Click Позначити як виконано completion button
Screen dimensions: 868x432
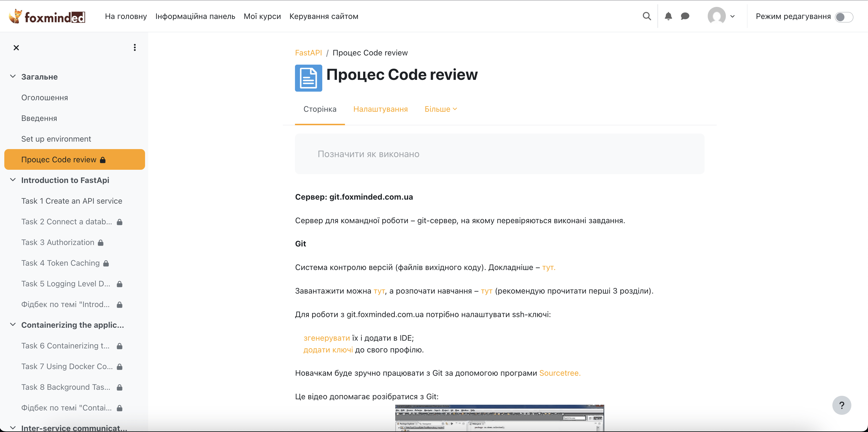368,154
